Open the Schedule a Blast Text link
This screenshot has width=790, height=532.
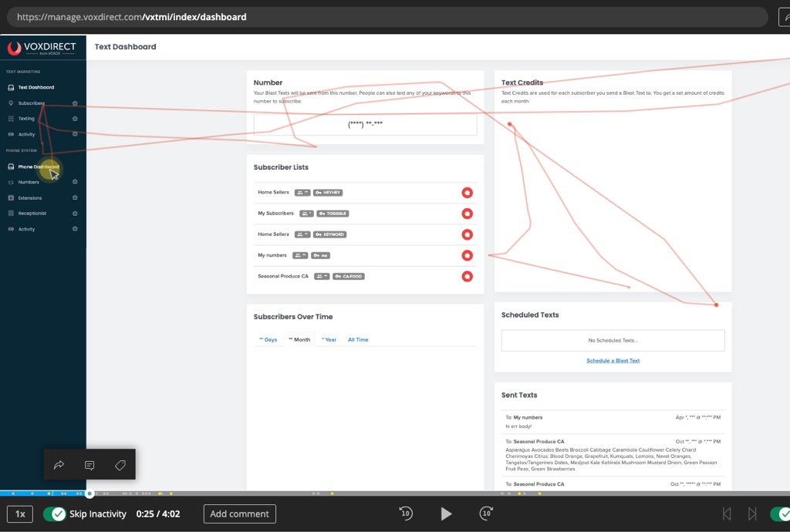coord(613,361)
